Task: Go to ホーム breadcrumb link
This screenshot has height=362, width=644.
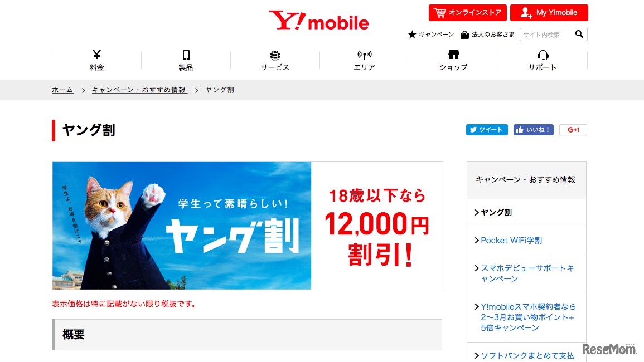Action: coord(62,90)
